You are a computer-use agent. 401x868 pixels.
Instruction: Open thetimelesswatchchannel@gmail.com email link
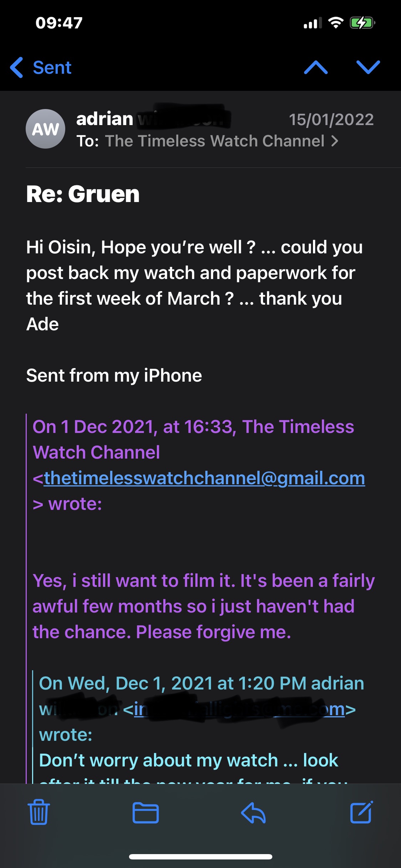point(204,478)
